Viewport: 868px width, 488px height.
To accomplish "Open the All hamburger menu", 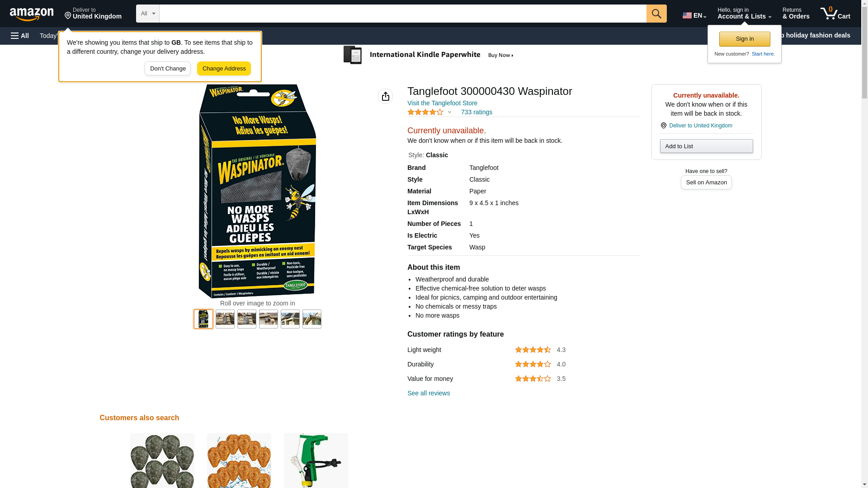I will (20, 36).
